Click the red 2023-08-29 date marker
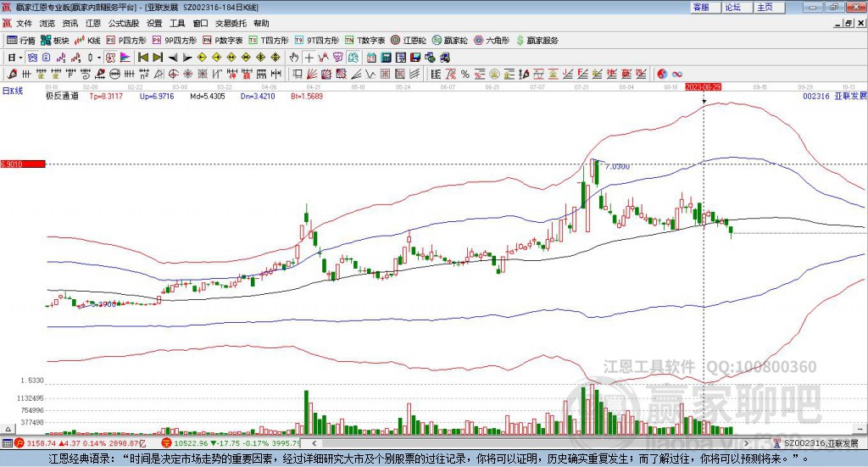The image size is (868, 467). click(x=703, y=86)
